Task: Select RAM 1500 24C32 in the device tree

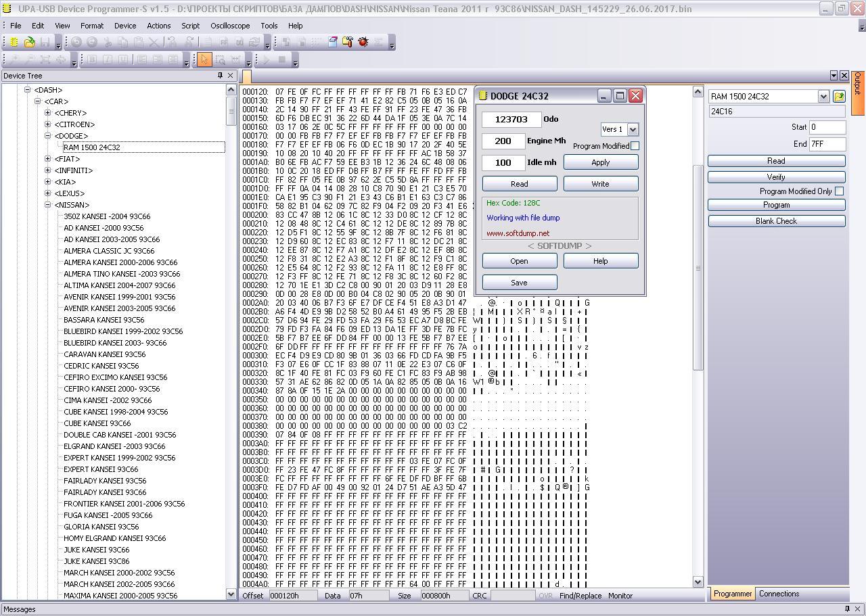Action: (x=92, y=147)
